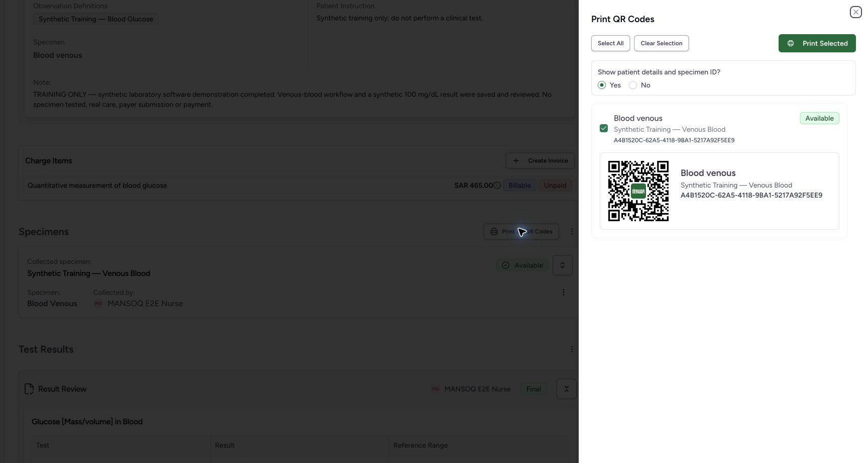Click the specimen ID under QR checkbox row
The height and width of the screenshot is (463, 868).
point(674,140)
